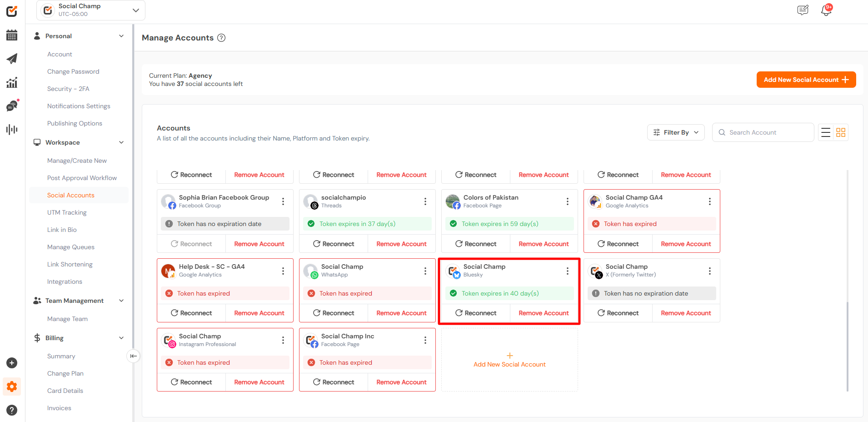868x422 pixels.
Task: Switch to grid view layout
Action: point(841,132)
